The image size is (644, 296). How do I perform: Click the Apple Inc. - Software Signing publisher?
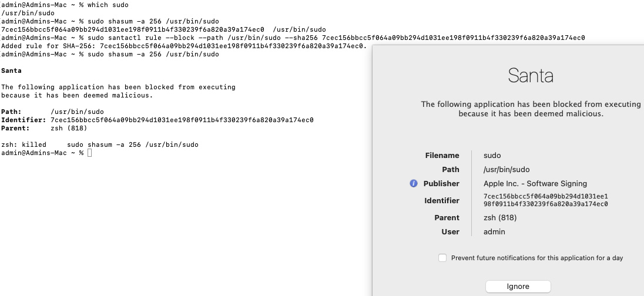pyautogui.click(x=535, y=184)
